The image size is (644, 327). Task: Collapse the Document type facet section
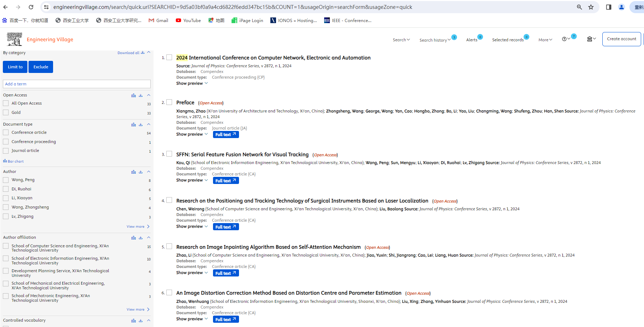pos(149,124)
